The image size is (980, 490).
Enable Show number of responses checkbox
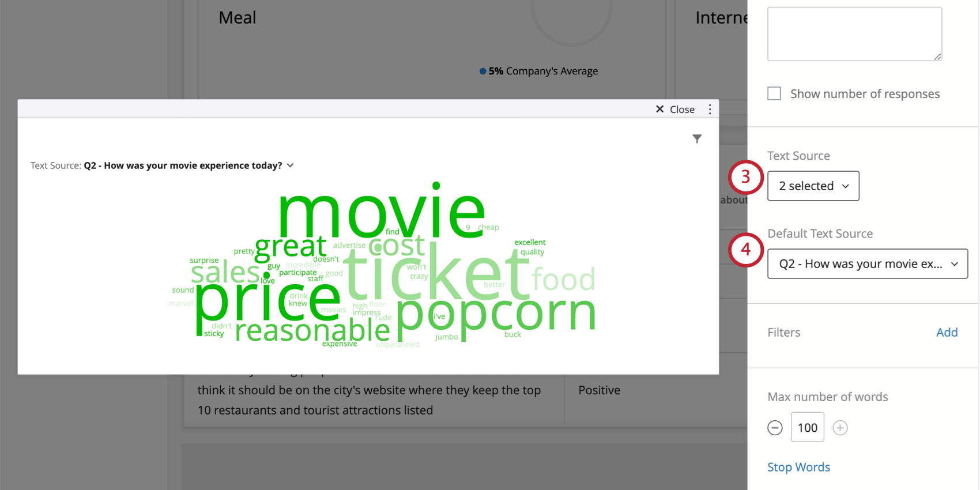tap(774, 93)
